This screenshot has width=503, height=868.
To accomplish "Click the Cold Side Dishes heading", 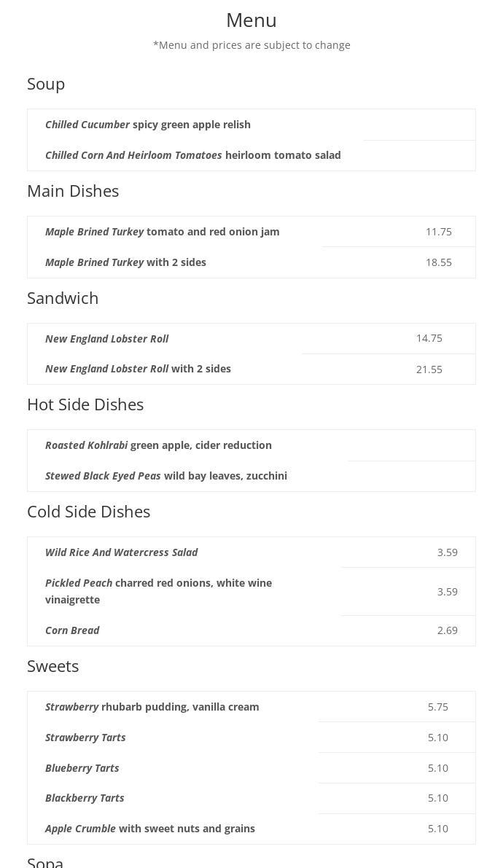I will (88, 512).
